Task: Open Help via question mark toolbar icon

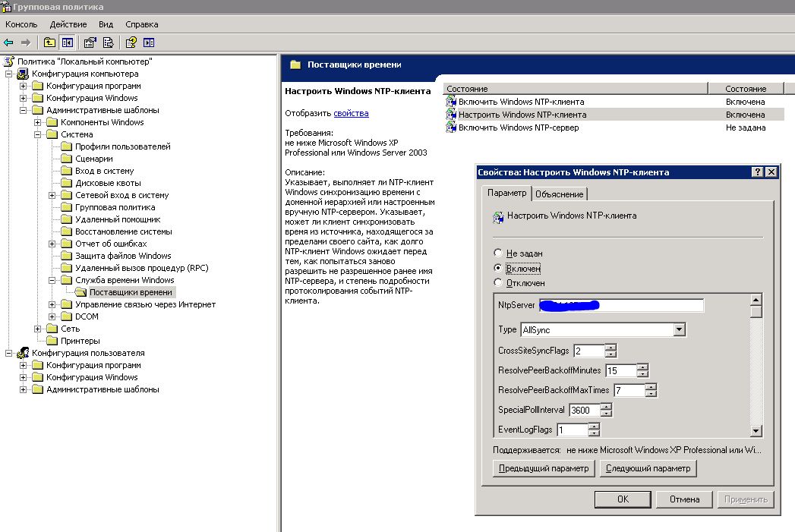Action: click(x=131, y=42)
